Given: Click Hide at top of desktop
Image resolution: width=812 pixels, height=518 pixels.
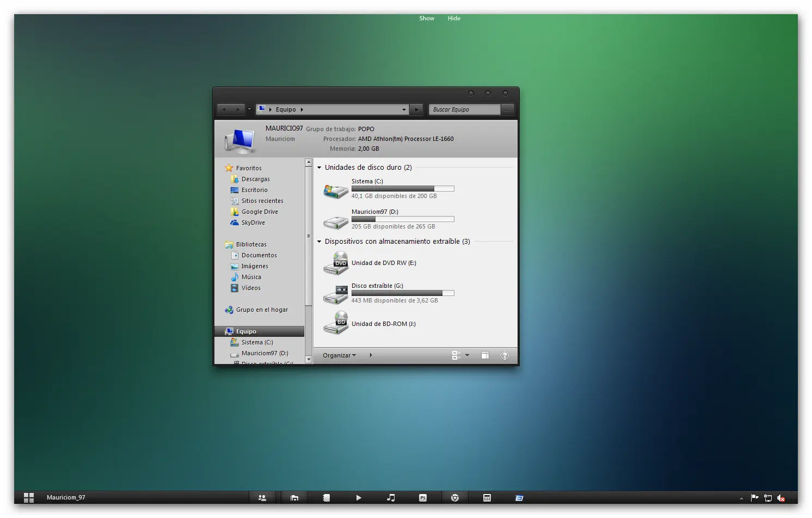Looking at the screenshot, I should (454, 18).
